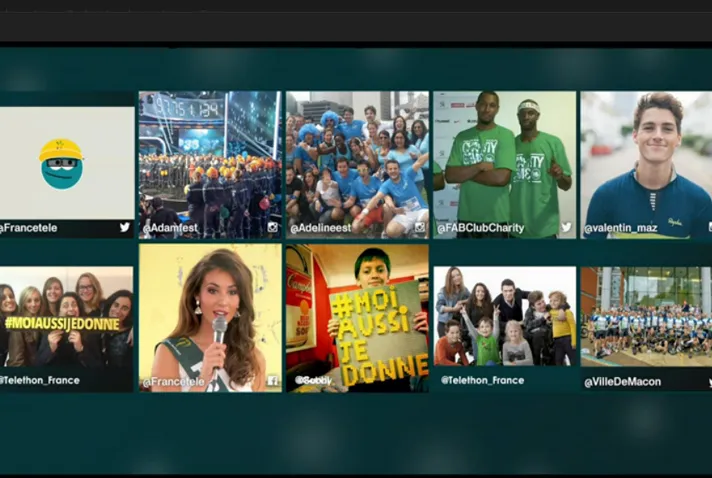The height and width of the screenshot is (478, 712).
Task: Click the @valentin_maz handle
Action: click(x=623, y=229)
